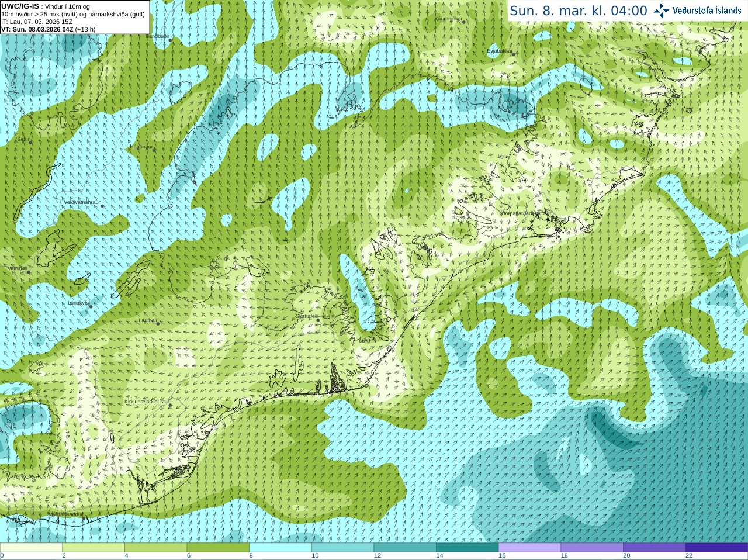
Task: Click the 'IT: Lau. 07. 03. 2026 15Z' line
Action: tap(37, 22)
